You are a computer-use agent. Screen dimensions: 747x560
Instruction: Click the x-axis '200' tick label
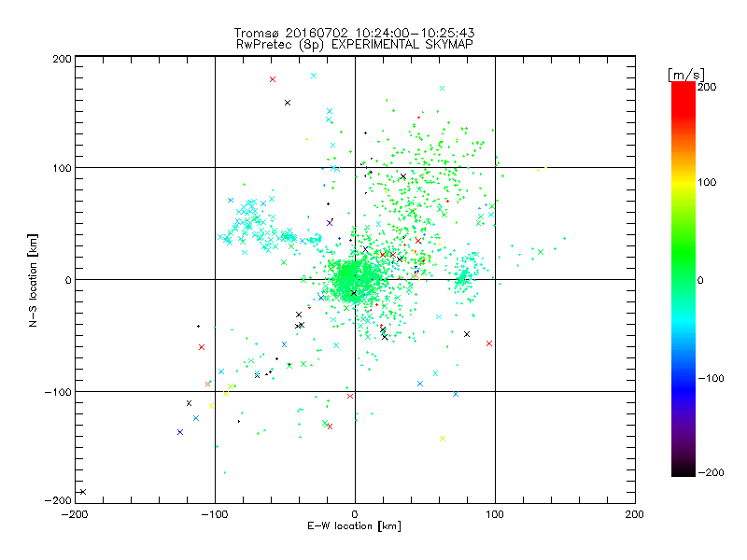coord(635,514)
